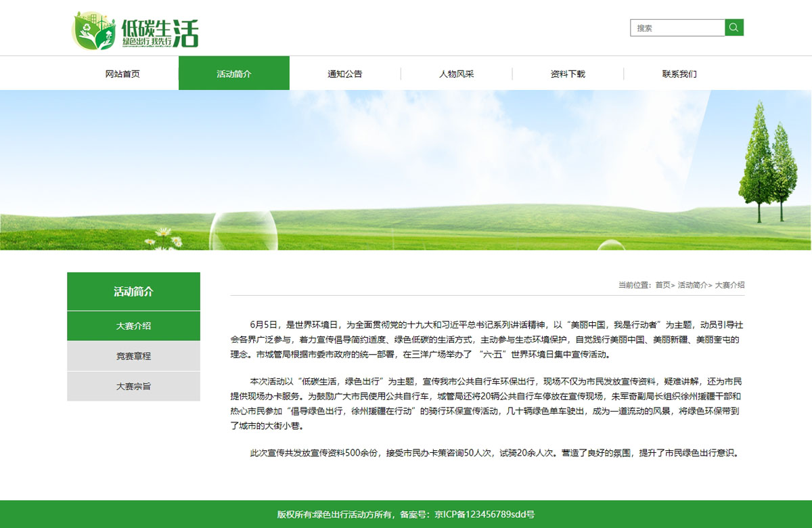
Task: Open the 网站首页 nav item
Action: tap(122, 74)
